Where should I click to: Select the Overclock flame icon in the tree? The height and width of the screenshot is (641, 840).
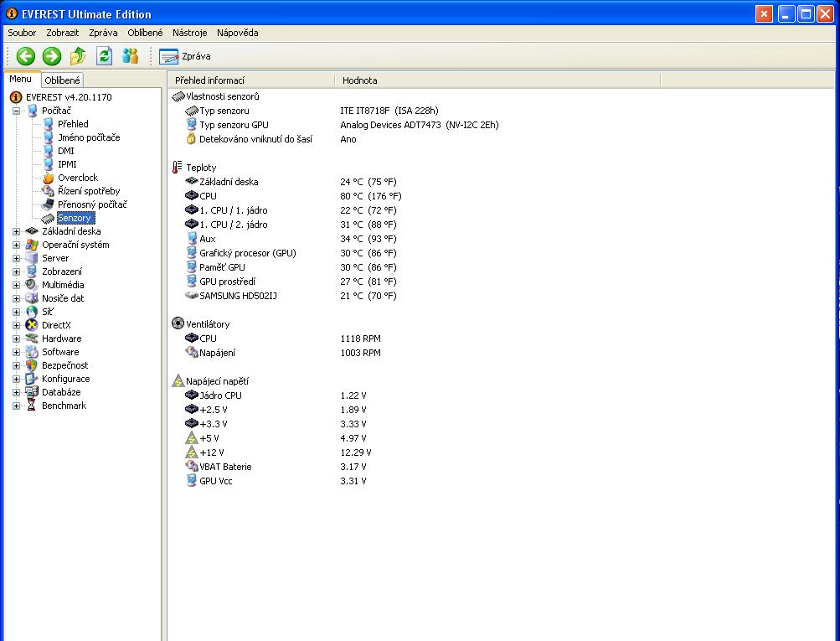pyautogui.click(x=49, y=178)
